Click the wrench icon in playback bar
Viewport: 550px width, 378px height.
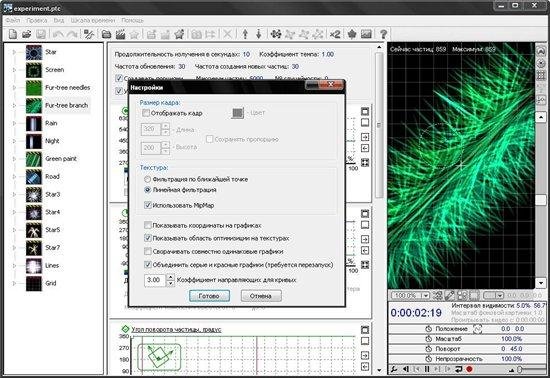394,369
